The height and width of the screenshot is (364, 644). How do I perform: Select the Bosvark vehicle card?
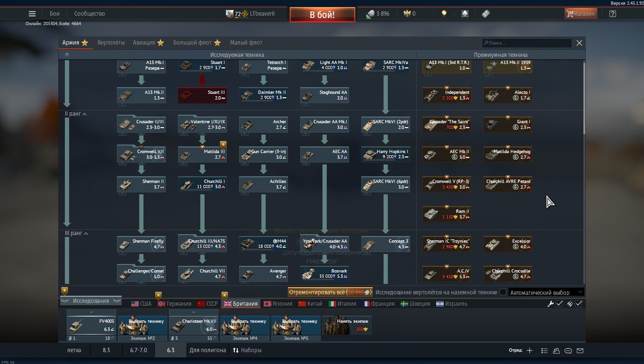(324, 274)
